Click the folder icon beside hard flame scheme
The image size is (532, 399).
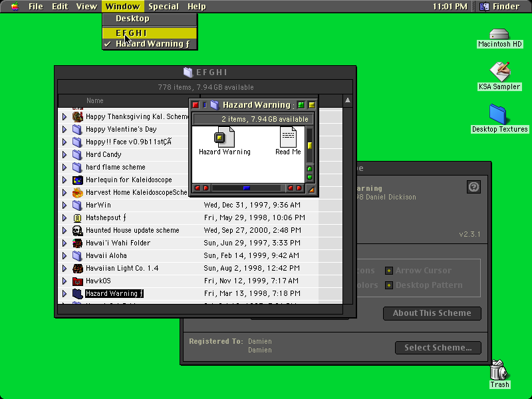point(77,168)
